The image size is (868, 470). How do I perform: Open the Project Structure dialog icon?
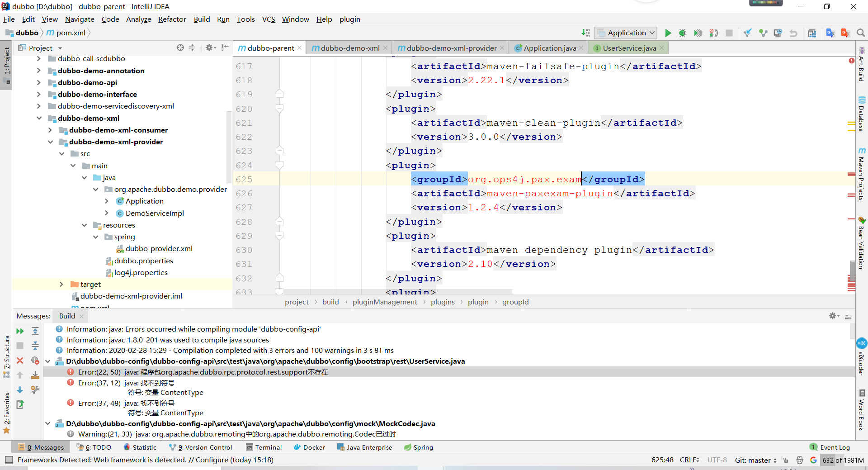(812, 33)
